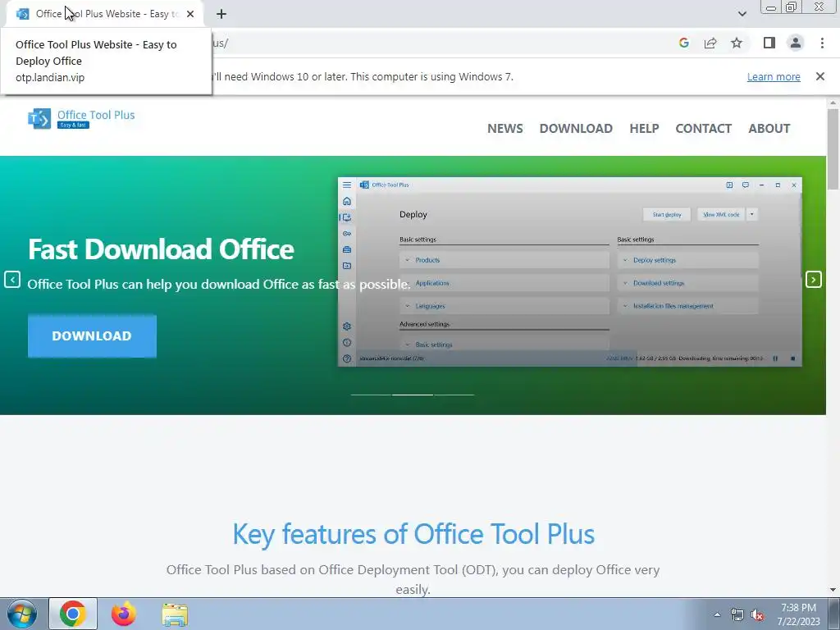This screenshot has height=630, width=840.
Task: Open Chrome's three-dot menu
Action: 822,43
